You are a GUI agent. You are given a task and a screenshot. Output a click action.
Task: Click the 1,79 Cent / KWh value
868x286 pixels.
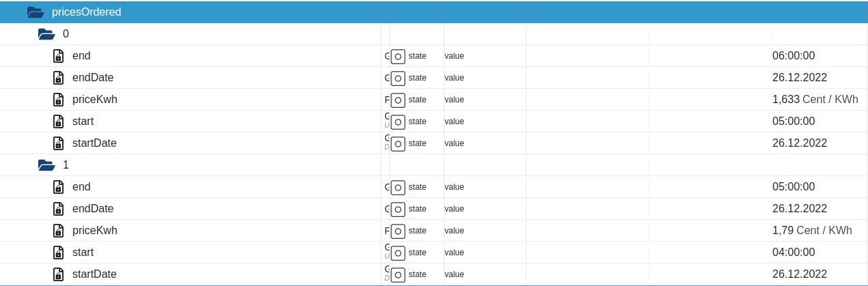812,230
